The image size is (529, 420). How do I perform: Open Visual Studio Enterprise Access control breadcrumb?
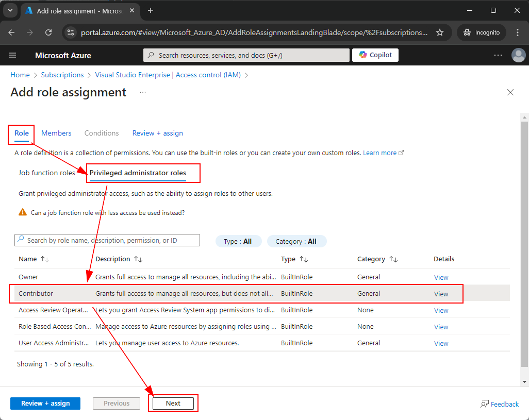click(x=168, y=75)
